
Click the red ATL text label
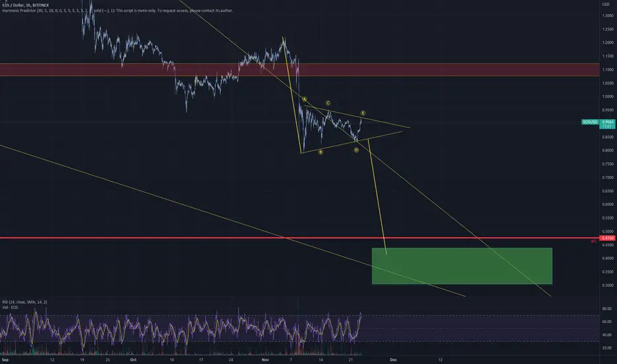[594, 242]
